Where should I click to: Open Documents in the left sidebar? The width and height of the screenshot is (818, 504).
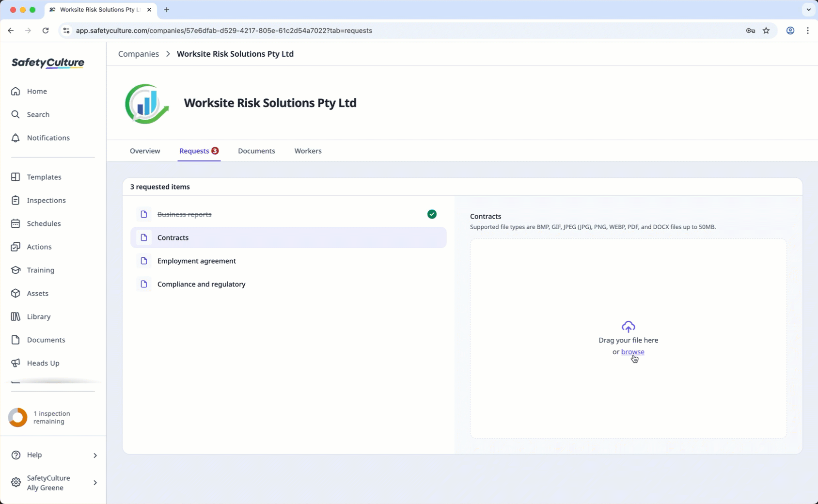click(46, 340)
